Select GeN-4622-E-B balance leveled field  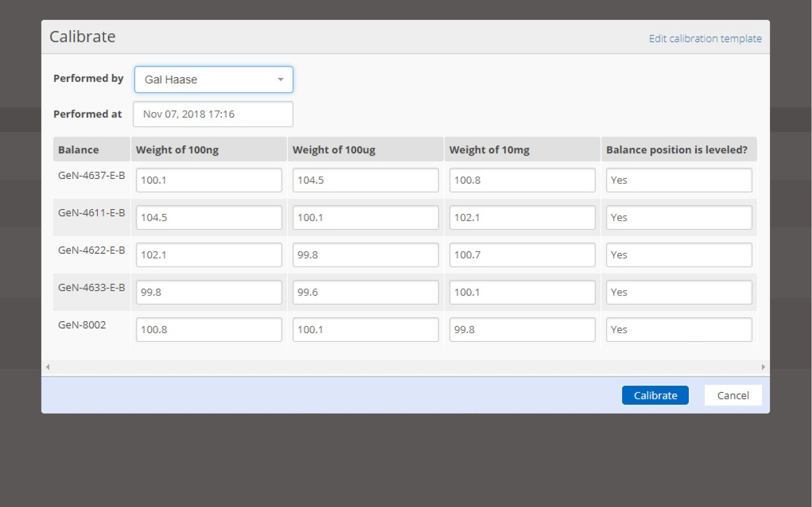tap(679, 255)
